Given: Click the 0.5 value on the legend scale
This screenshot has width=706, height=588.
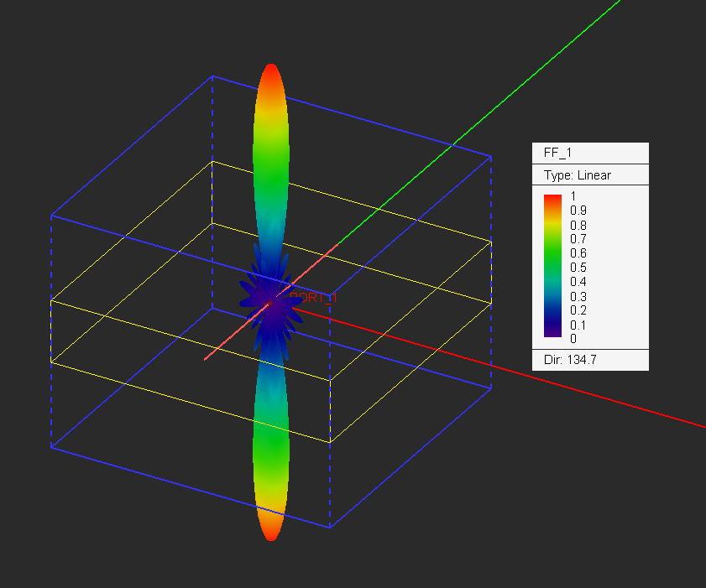Looking at the screenshot, I should (x=578, y=267).
